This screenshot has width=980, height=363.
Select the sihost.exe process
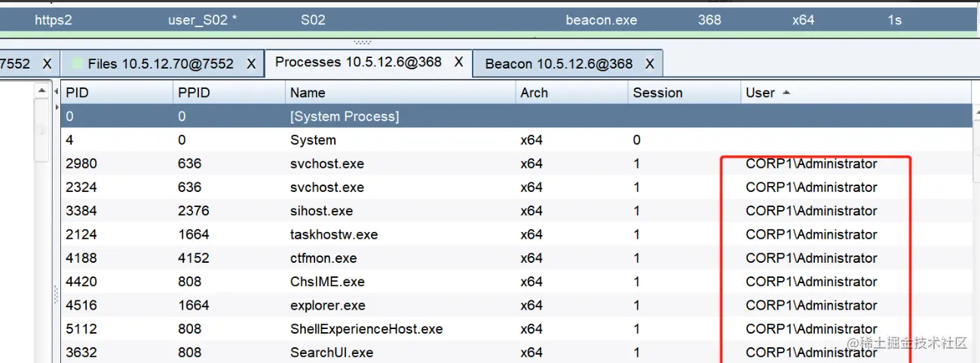coord(321,211)
